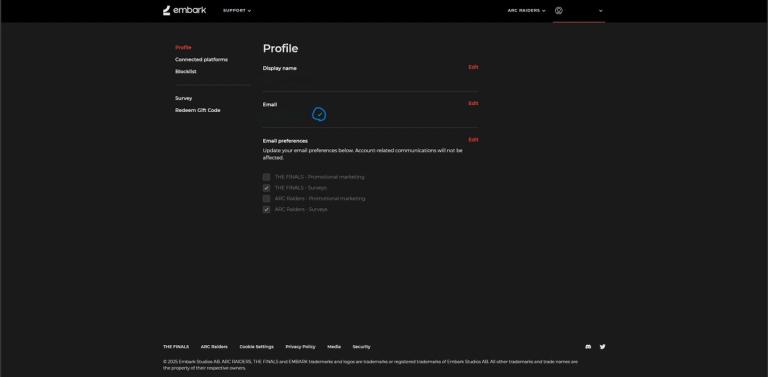The width and height of the screenshot is (768, 377).
Task: Edit Email preferences
Action: (473, 140)
